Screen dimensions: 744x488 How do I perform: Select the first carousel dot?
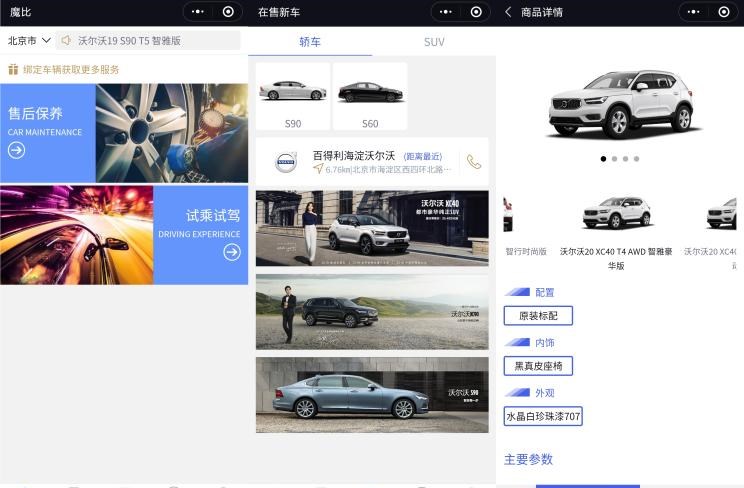click(x=603, y=159)
